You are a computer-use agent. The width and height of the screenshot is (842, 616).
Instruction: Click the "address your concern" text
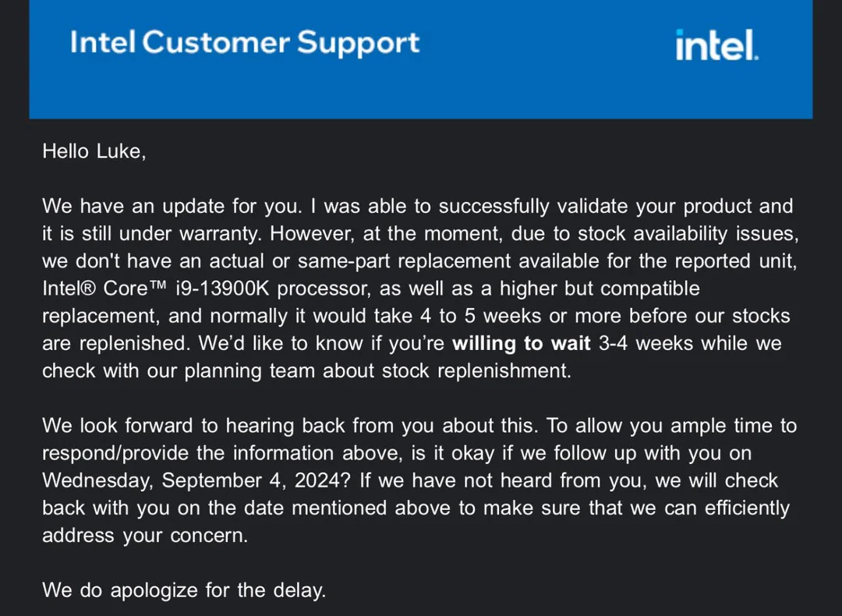pyautogui.click(x=145, y=536)
